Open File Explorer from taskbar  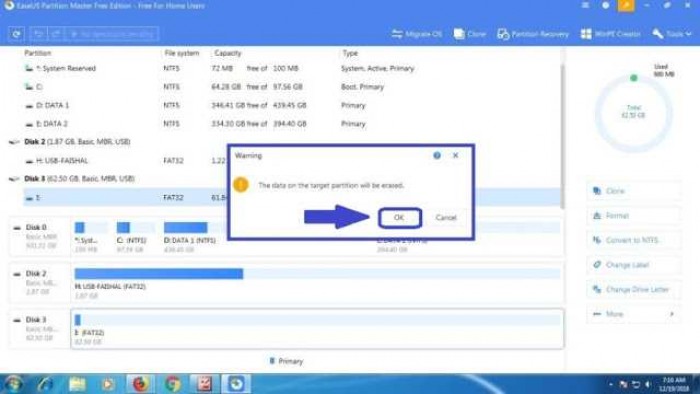click(77, 384)
